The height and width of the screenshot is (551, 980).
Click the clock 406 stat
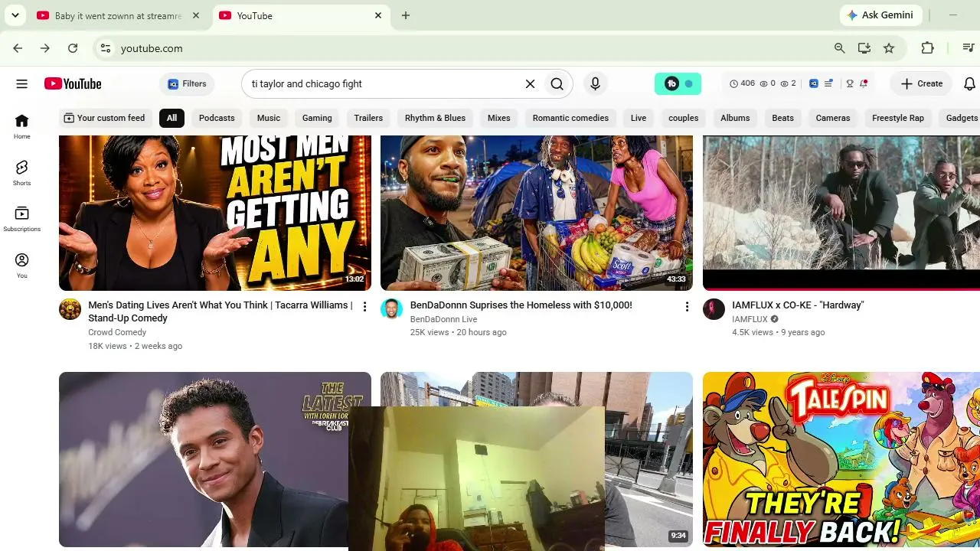coord(742,83)
